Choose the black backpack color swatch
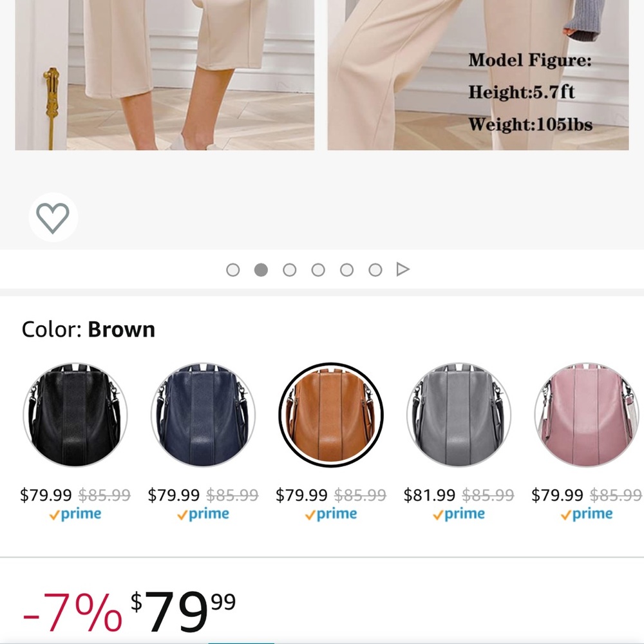644x644 pixels. [x=75, y=415]
